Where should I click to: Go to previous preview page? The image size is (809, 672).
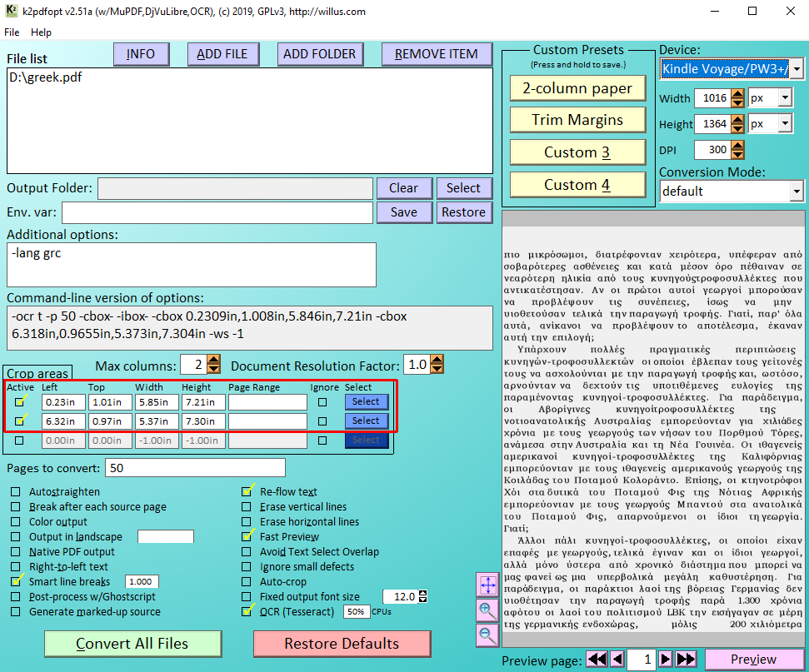coord(617,660)
